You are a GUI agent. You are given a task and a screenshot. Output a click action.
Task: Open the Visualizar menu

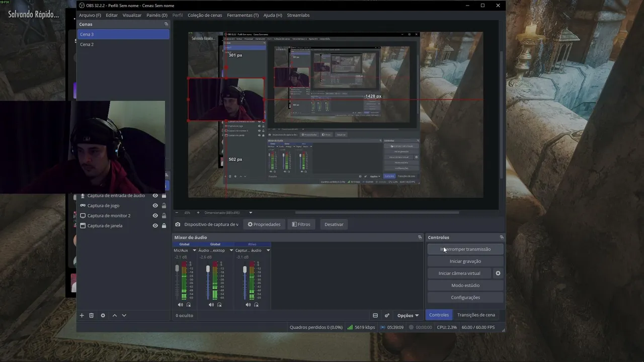point(132,15)
